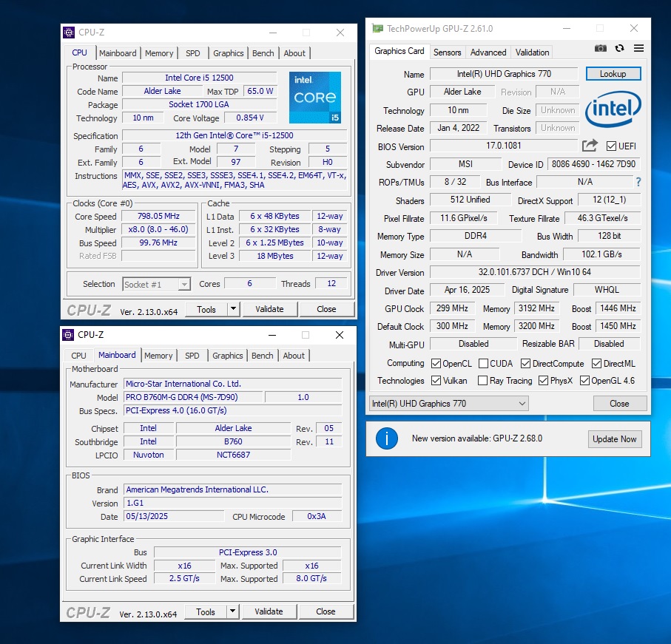Image resolution: width=671 pixels, height=644 pixels.
Task: Click the GPU-Z refresh icon
Action: coord(619,48)
